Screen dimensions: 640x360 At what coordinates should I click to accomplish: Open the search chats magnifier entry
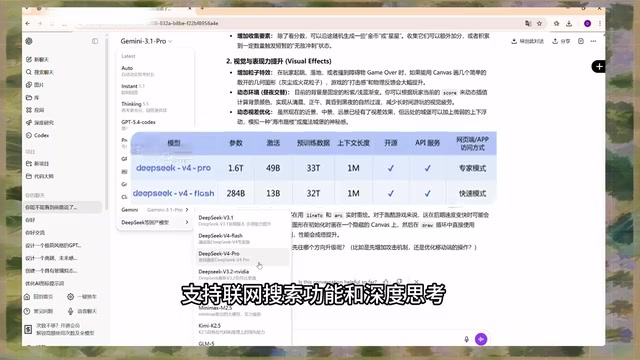pyautogui.click(x=40, y=72)
